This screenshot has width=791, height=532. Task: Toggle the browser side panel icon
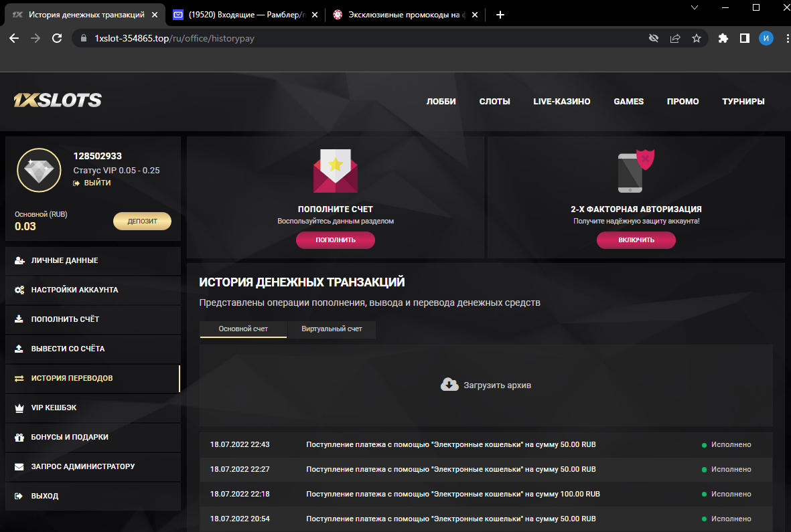(745, 38)
